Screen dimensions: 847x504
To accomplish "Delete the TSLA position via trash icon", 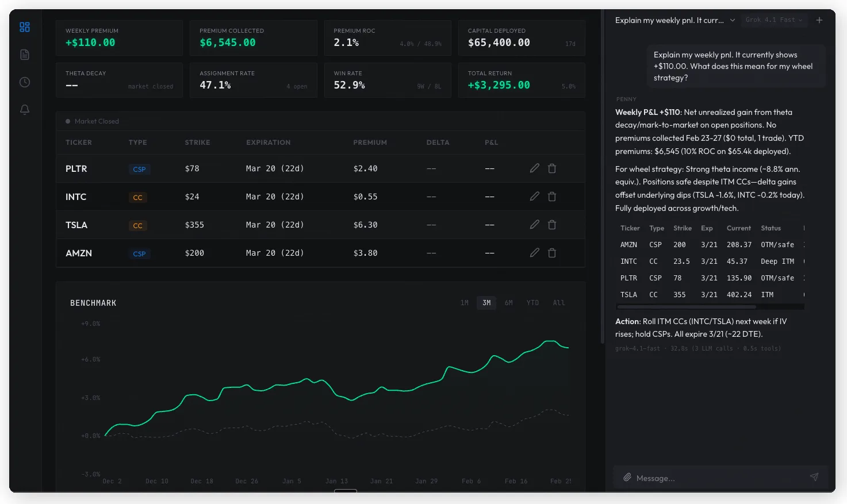I will (x=551, y=224).
